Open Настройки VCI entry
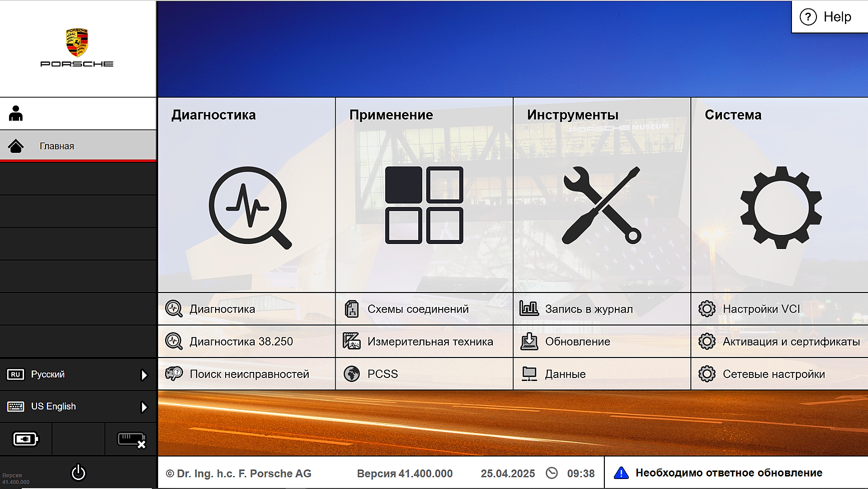The height and width of the screenshot is (489, 868). 779,309
